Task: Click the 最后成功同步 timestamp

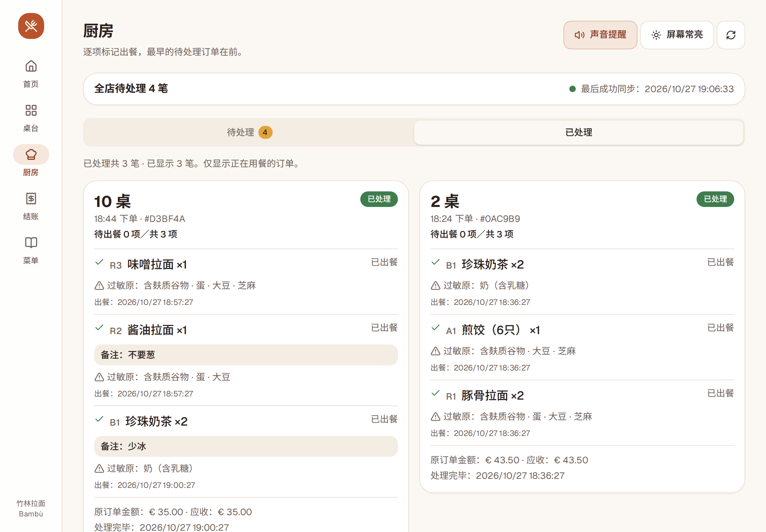Action: (657, 89)
